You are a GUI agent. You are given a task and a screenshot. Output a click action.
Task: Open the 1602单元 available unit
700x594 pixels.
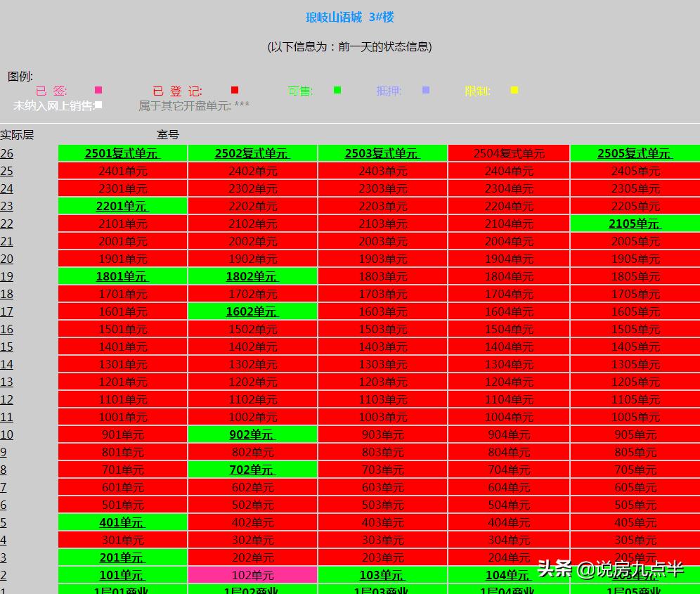pos(252,311)
